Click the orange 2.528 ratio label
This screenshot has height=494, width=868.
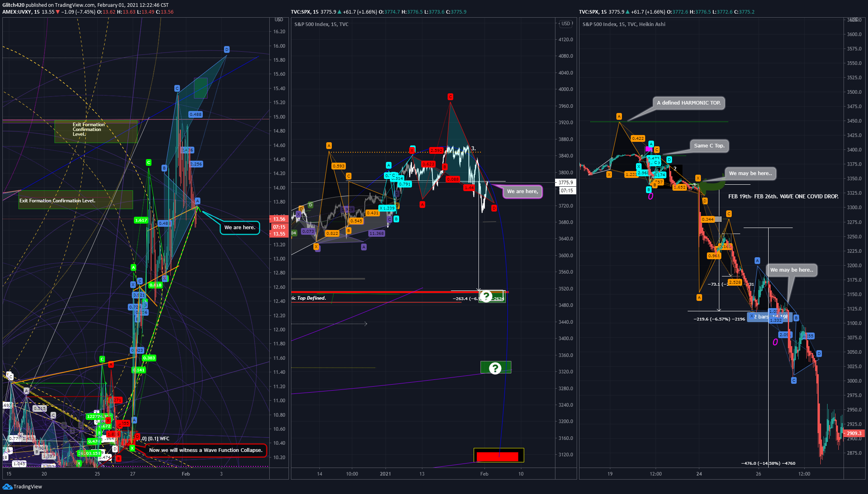click(x=735, y=282)
